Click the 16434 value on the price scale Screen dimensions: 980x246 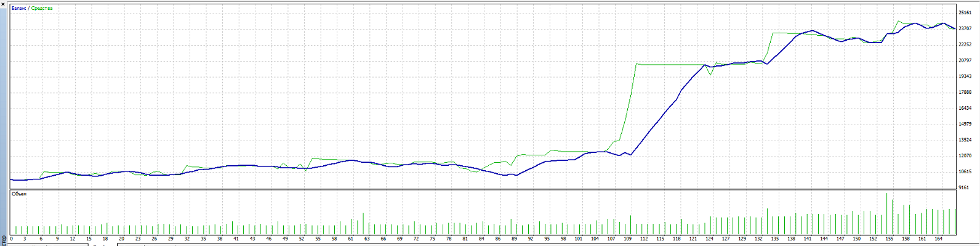tap(965, 108)
